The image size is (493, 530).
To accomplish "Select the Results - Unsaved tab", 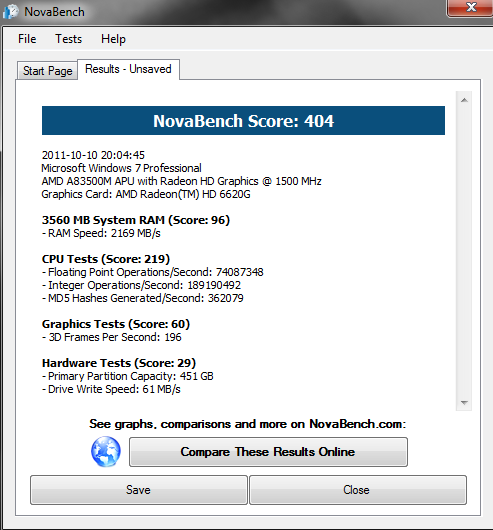I will tap(128, 69).
